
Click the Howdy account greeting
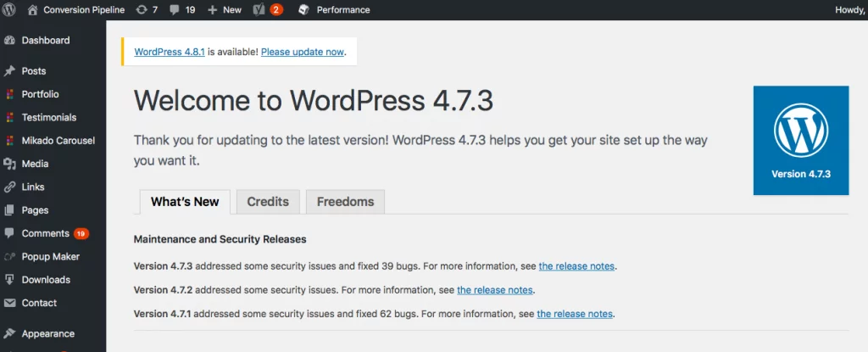point(851,10)
